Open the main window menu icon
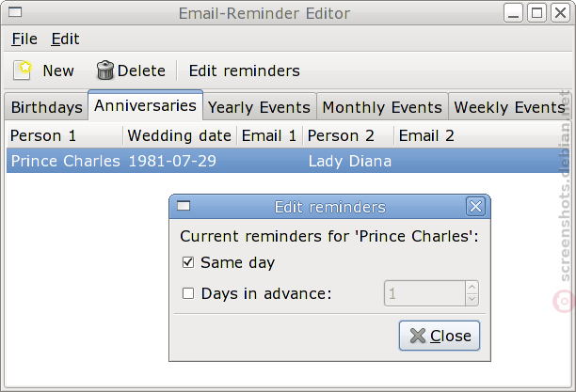 (13, 13)
